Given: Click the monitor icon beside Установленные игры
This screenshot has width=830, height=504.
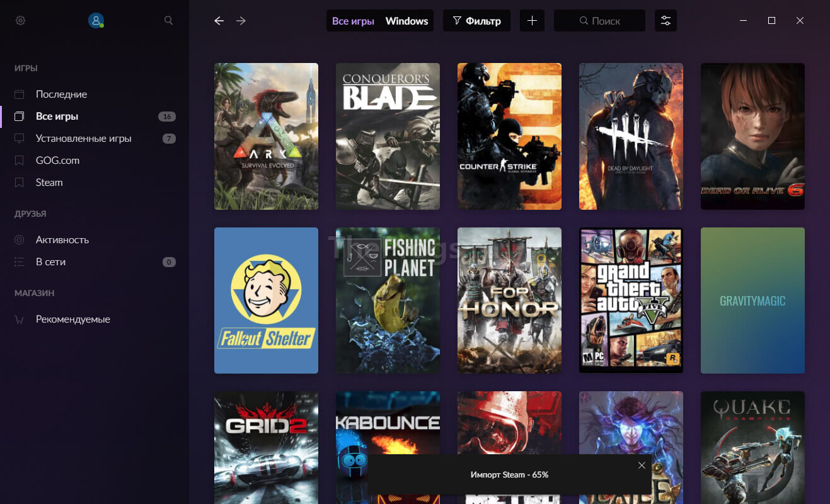Looking at the screenshot, I should pos(20,138).
